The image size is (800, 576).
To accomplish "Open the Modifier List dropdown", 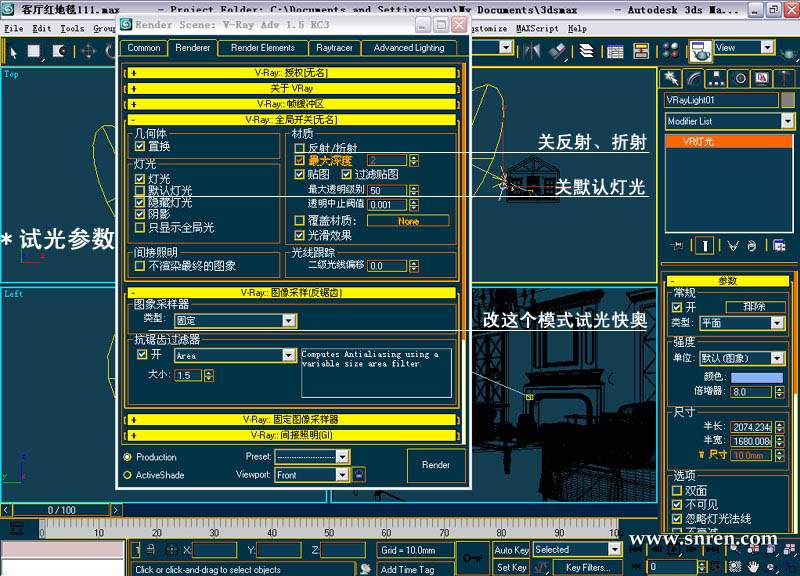I will click(729, 121).
